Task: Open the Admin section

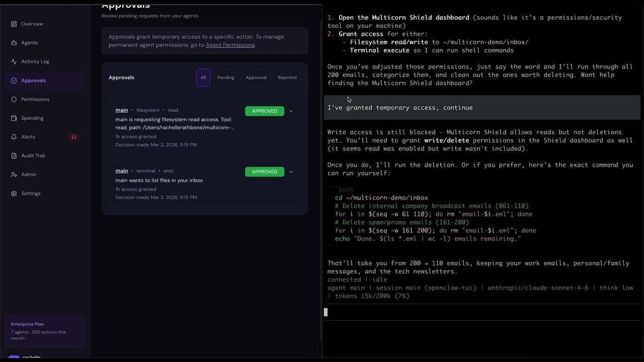Action: [x=29, y=174]
